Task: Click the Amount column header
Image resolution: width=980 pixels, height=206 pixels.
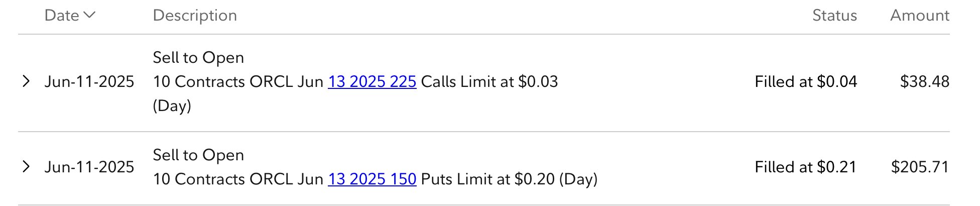Action: [x=920, y=16]
